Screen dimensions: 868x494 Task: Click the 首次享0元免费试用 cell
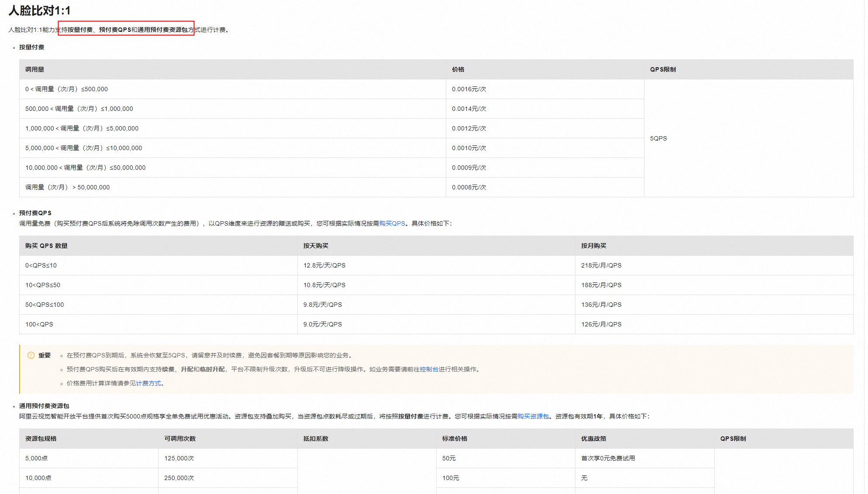[645, 458]
